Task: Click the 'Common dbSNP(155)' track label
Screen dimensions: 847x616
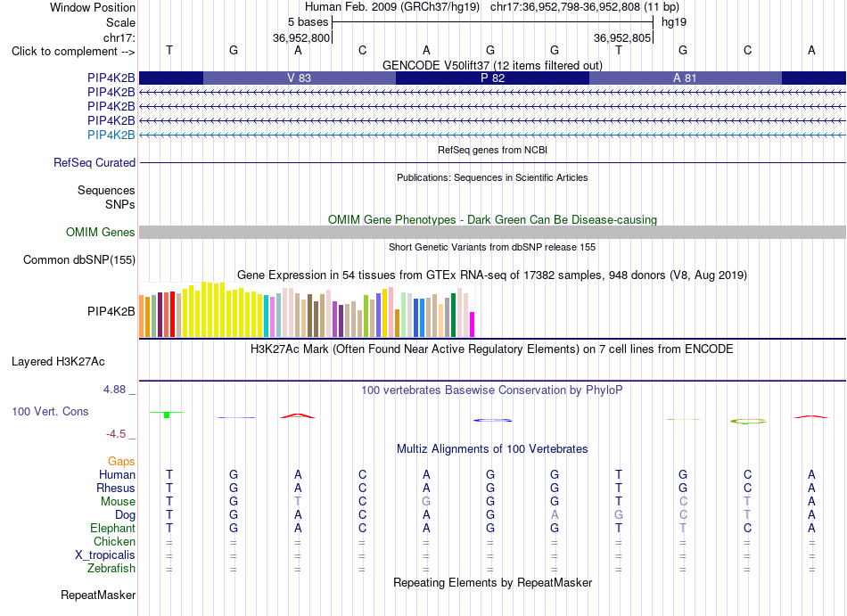Action: pos(78,259)
